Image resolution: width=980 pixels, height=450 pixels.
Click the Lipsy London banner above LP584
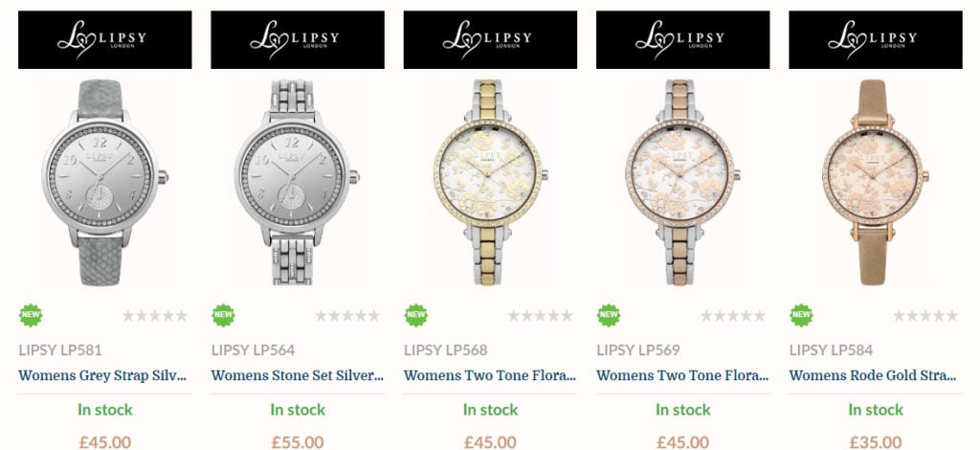876,39
